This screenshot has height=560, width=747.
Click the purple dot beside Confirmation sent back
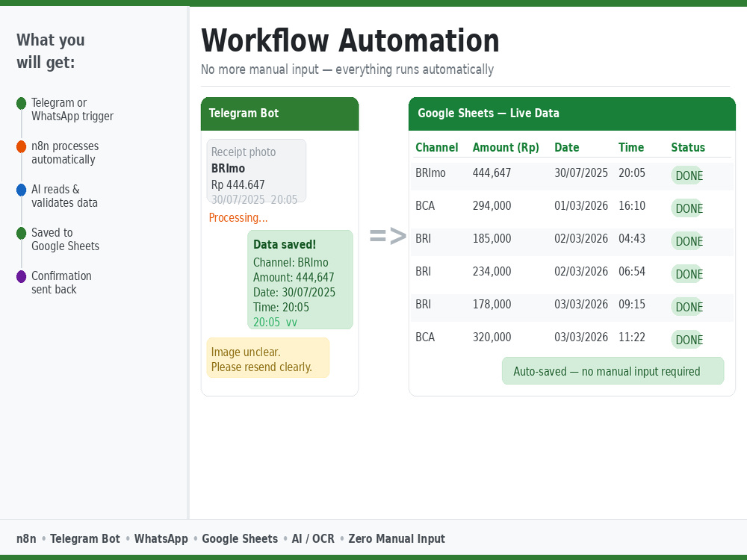click(x=21, y=277)
